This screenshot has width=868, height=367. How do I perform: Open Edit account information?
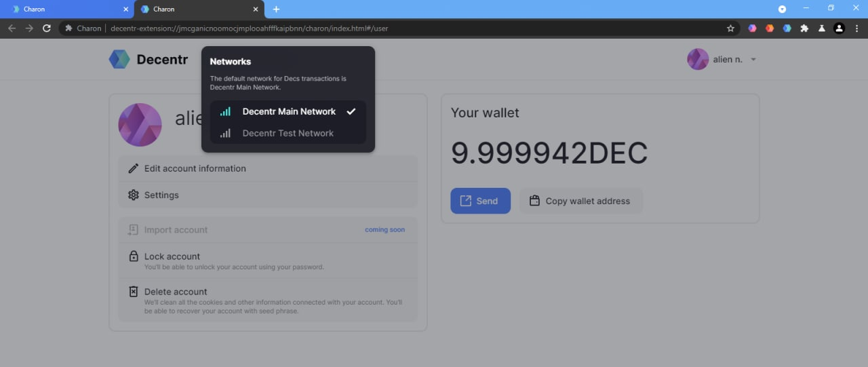pos(268,168)
